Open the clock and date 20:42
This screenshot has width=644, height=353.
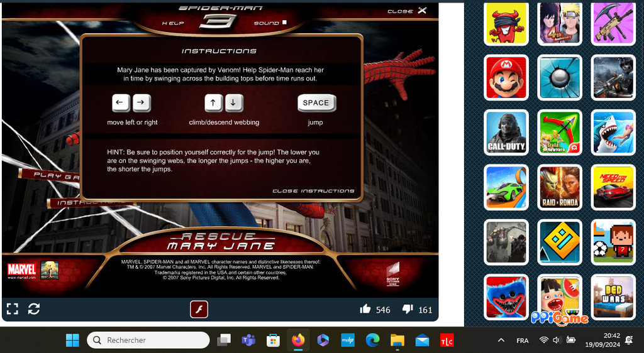(x=602, y=340)
